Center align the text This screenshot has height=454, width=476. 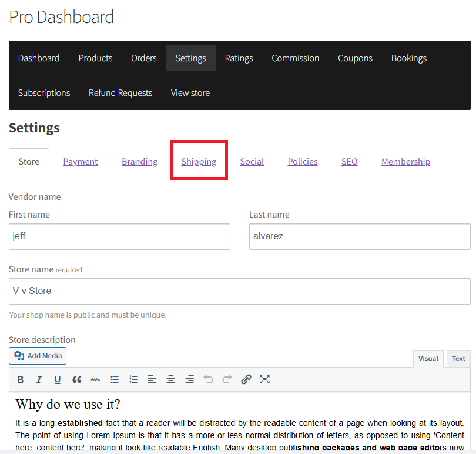pyautogui.click(x=170, y=380)
